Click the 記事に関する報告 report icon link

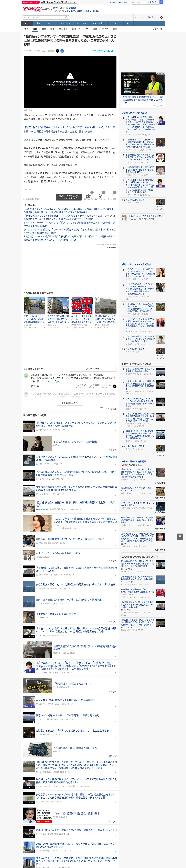pyautogui.click(x=32, y=199)
